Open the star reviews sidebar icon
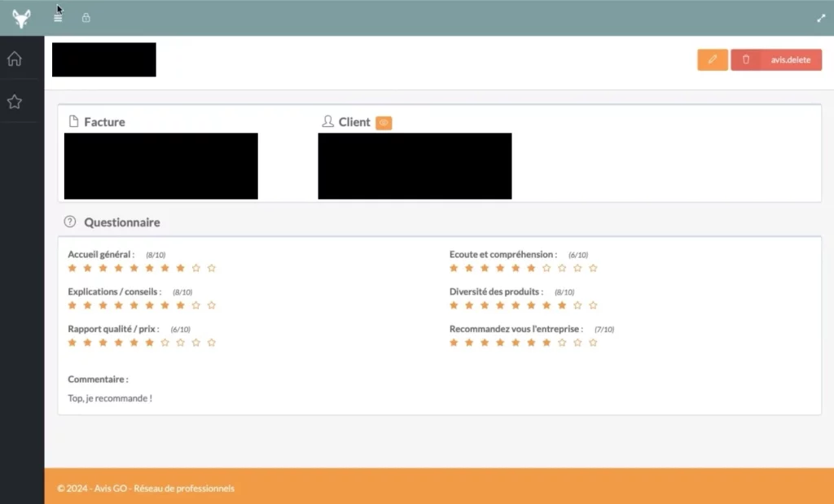This screenshot has height=504, width=834. [15, 102]
